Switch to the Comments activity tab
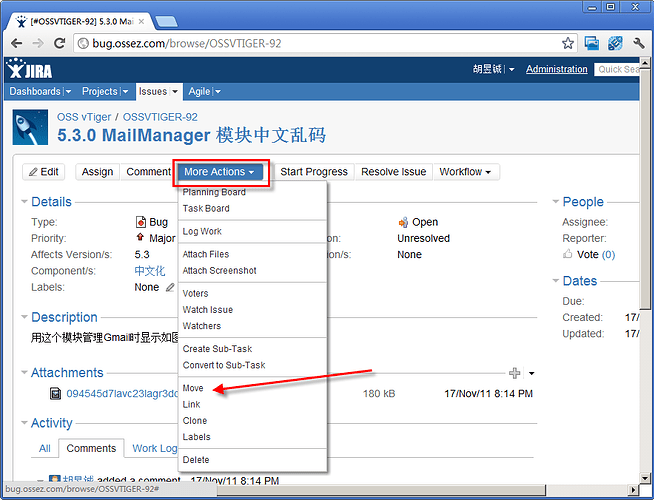The height and width of the screenshot is (500, 654). point(91,449)
